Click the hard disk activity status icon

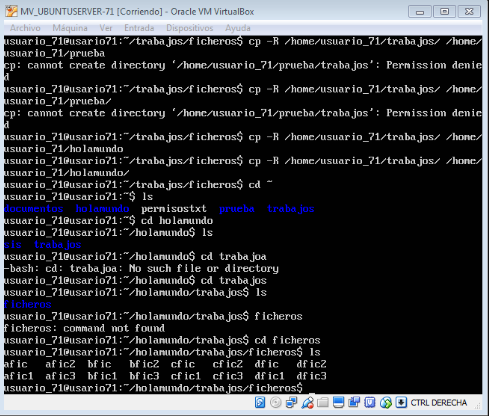(x=260, y=402)
